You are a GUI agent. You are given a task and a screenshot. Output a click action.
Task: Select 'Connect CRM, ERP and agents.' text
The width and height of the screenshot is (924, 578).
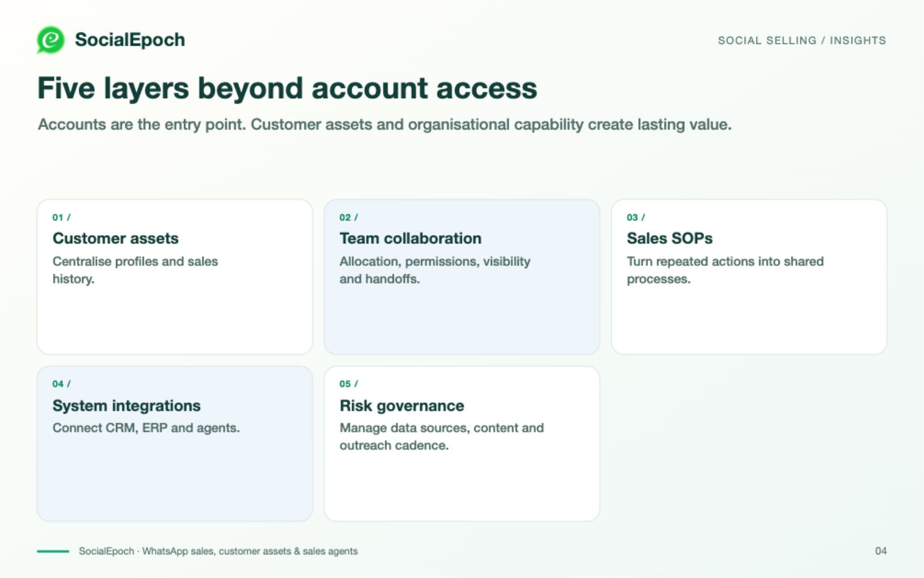(x=146, y=428)
